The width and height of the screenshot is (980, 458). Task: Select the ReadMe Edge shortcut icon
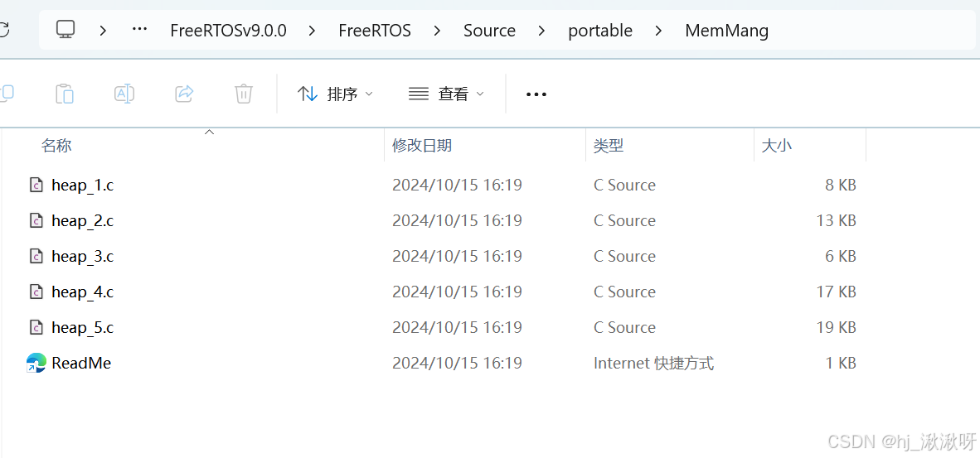point(36,363)
